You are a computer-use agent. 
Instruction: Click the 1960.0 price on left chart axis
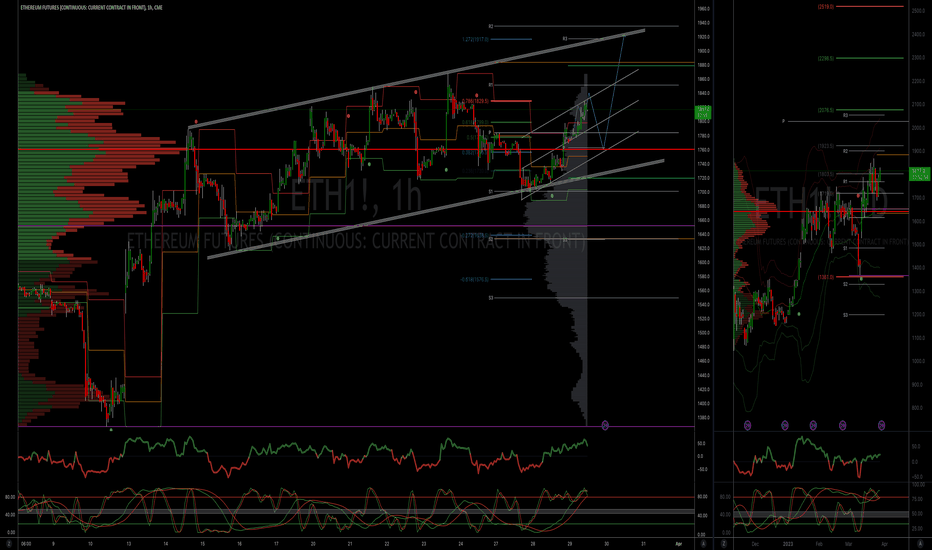704,9
